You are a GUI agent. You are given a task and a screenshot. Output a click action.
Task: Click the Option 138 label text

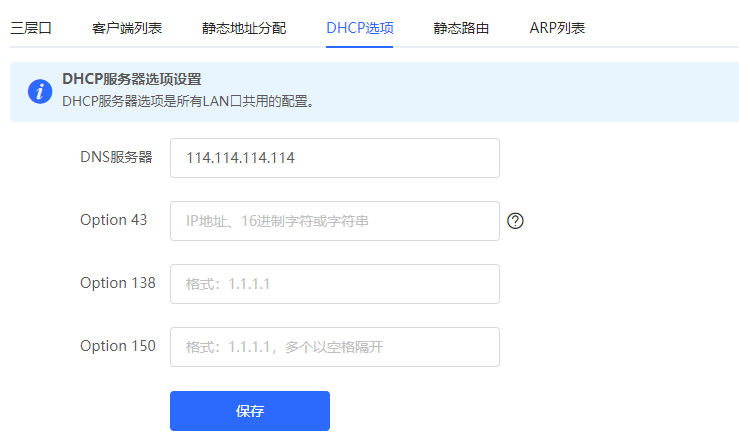[117, 283]
